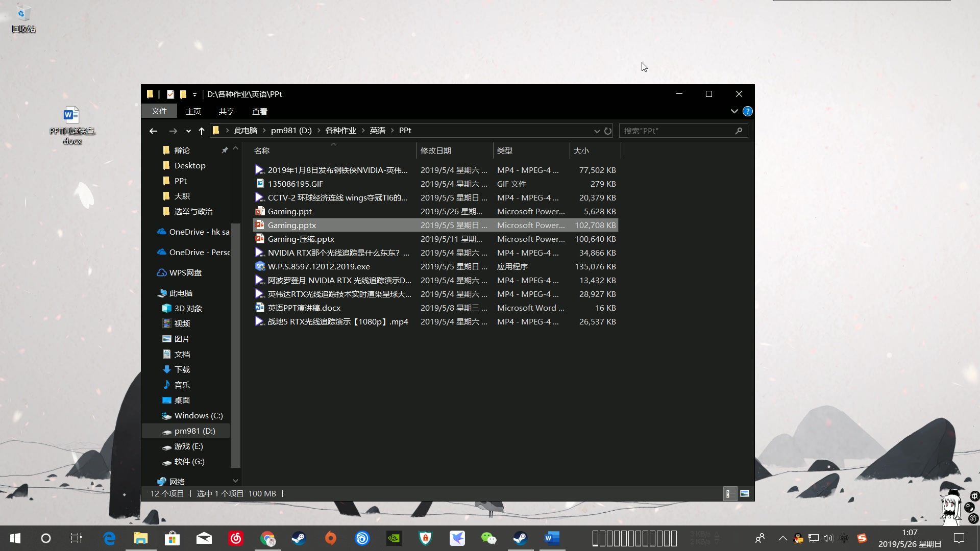Open Steam from the taskbar
The height and width of the screenshot is (551, 980).
pyautogui.click(x=299, y=538)
